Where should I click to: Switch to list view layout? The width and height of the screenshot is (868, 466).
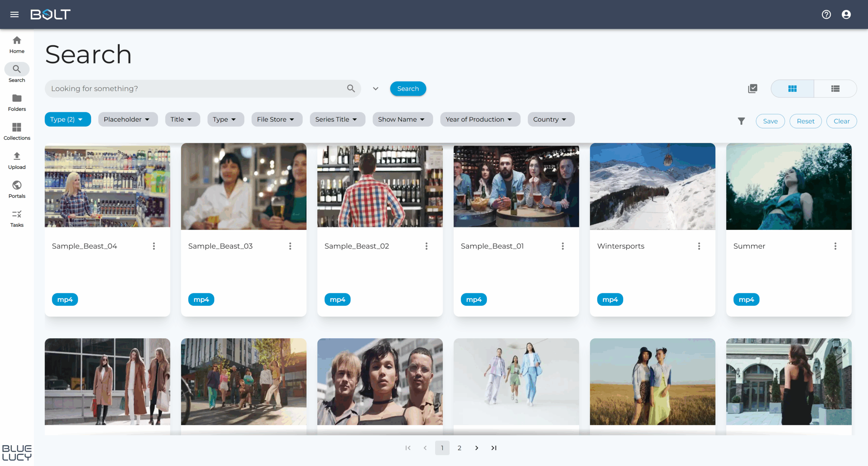coord(835,88)
